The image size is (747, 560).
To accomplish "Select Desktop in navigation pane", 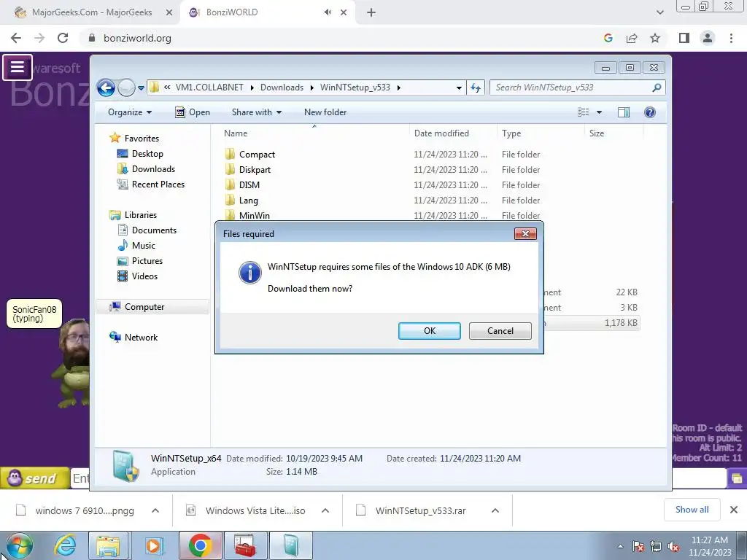I will (147, 154).
